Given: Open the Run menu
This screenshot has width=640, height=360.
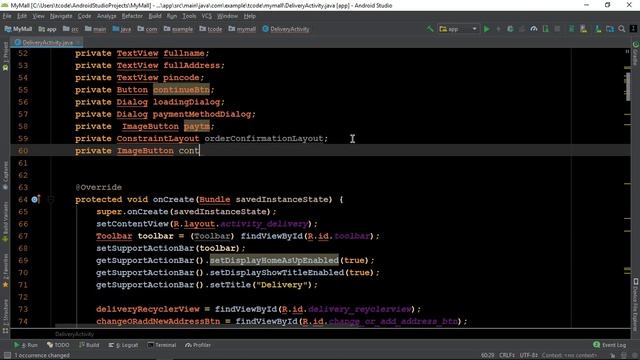Looking at the screenshot, I should [x=172, y=16].
